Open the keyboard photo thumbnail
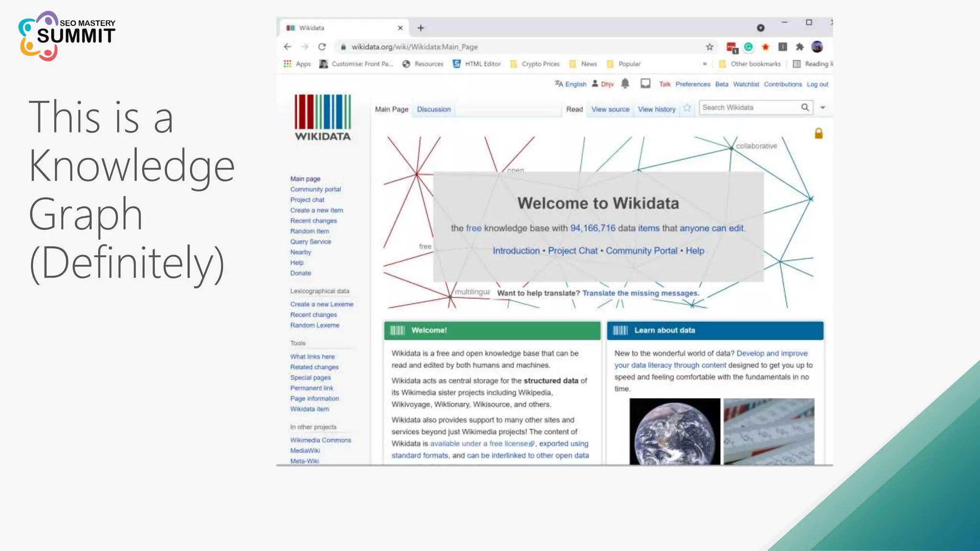Viewport: 980px width, 551px height. click(x=768, y=431)
